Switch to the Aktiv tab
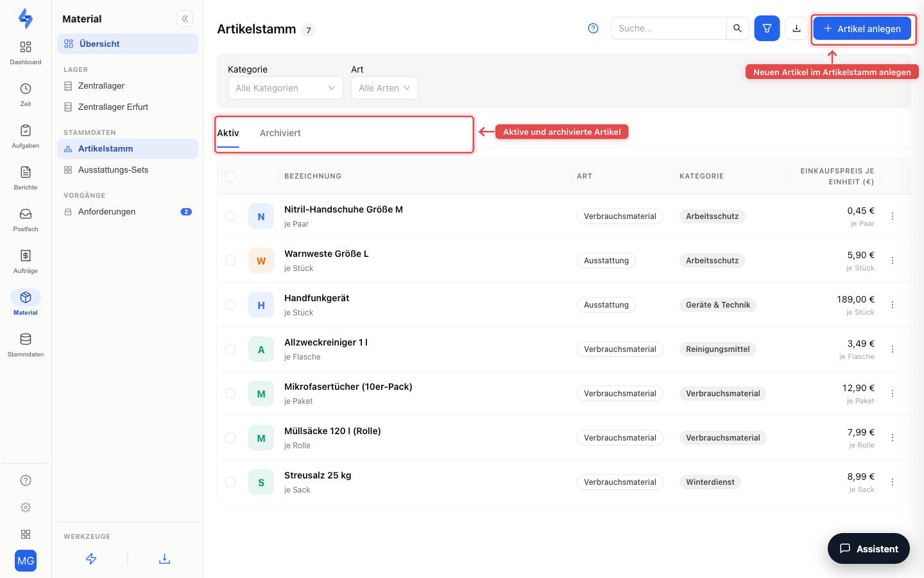This screenshot has width=924, height=578. tap(228, 133)
